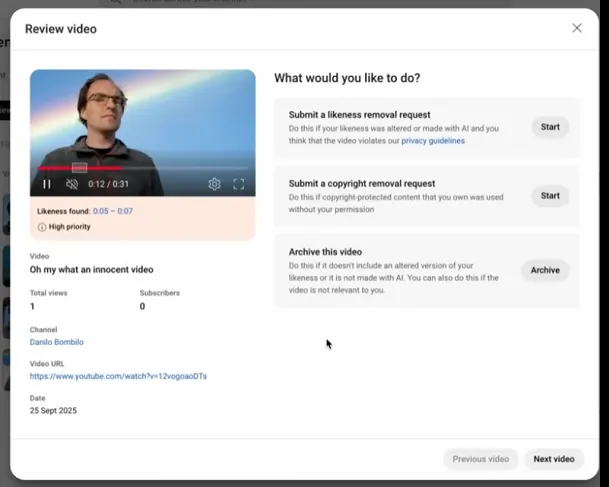
Task: Pause the video playback
Action: point(46,184)
